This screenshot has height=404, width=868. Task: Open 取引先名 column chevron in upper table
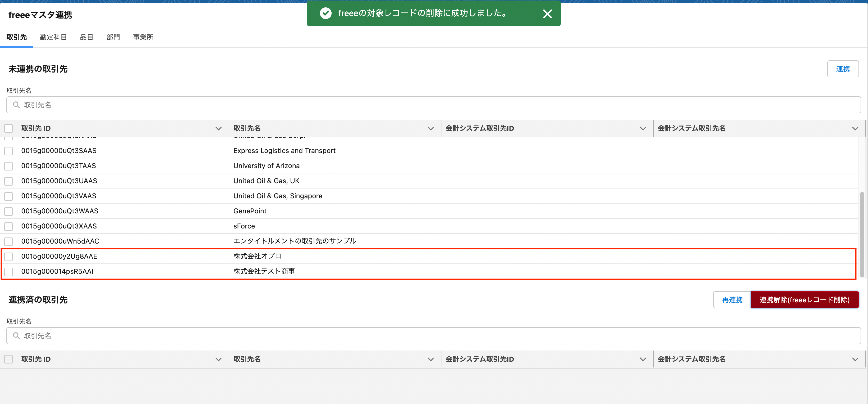coord(430,128)
